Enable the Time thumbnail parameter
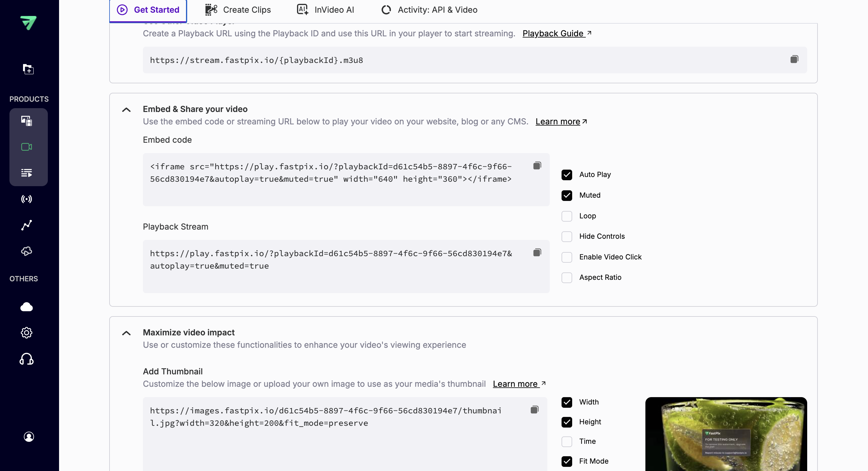 coord(567,442)
